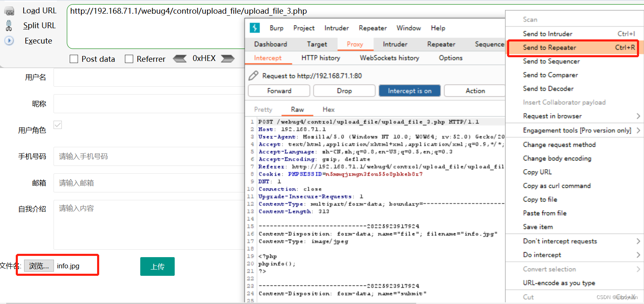
Task: Select the Intercept sub-tab
Action: (268, 58)
